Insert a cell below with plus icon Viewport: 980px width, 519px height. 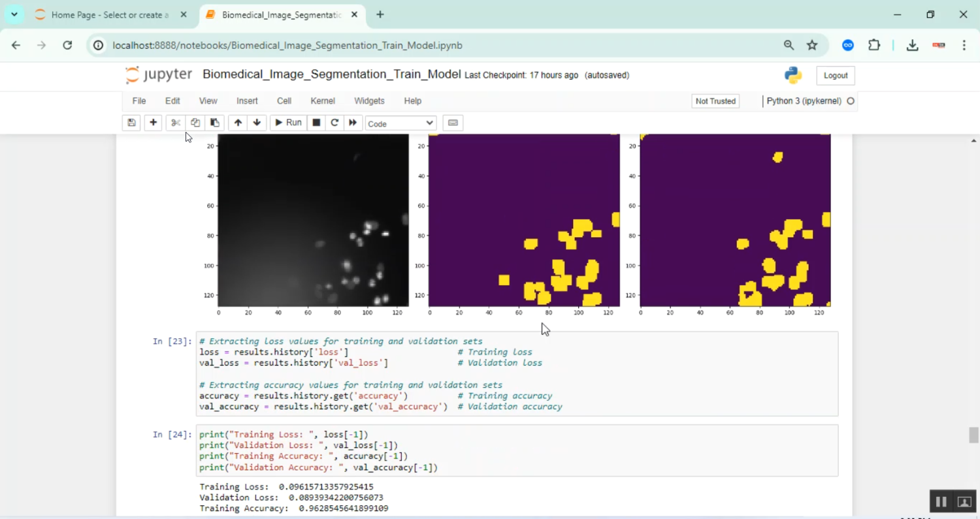coord(153,123)
